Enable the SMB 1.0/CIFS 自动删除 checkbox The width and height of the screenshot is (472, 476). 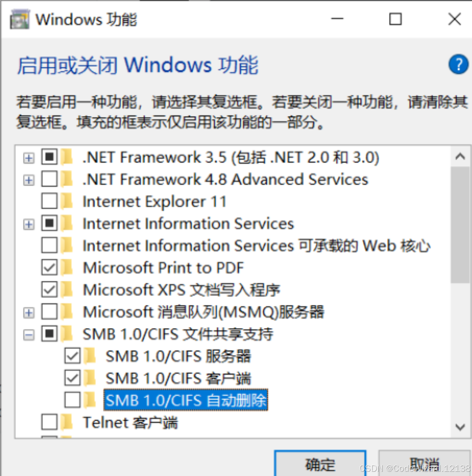72,400
